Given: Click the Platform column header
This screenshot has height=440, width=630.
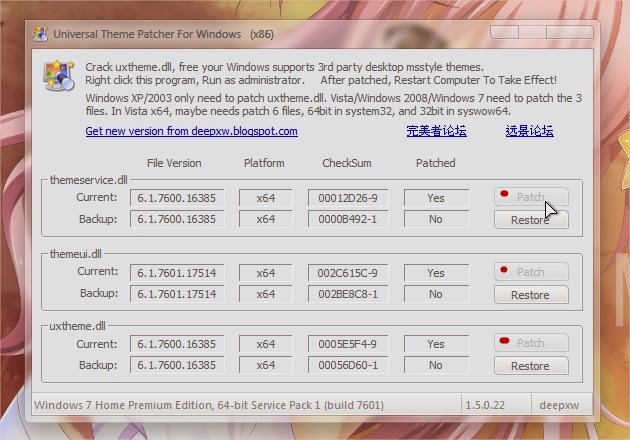Looking at the screenshot, I should [x=264, y=163].
